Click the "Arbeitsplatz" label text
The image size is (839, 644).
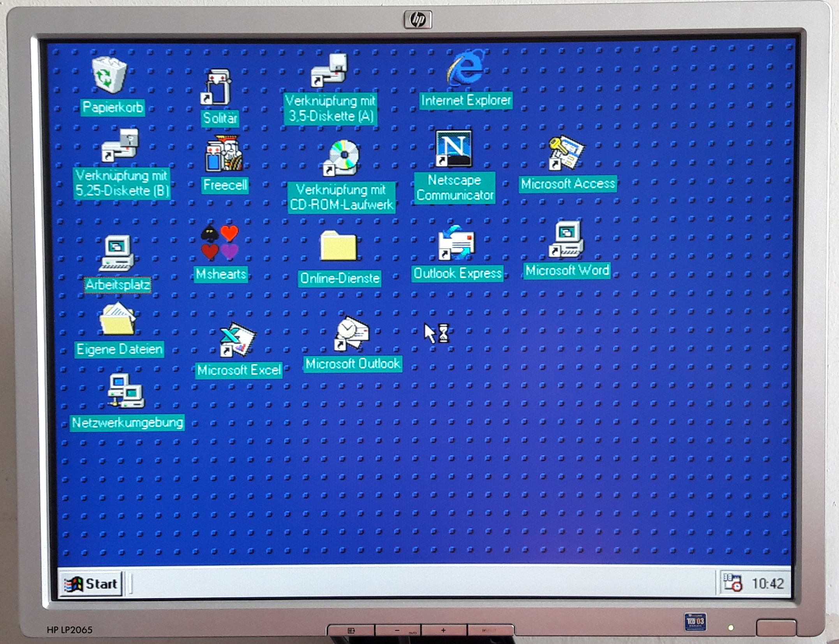click(x=118, y=285)
